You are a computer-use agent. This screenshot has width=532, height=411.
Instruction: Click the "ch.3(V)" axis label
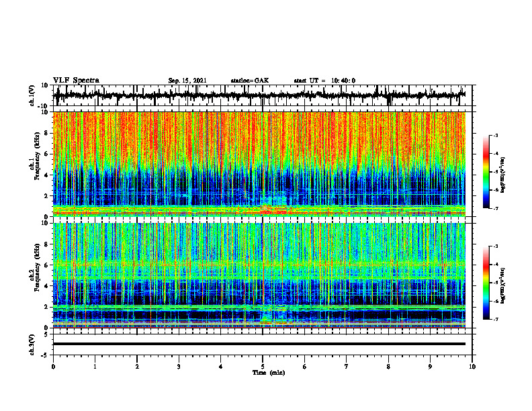click(x=32, y=345)
